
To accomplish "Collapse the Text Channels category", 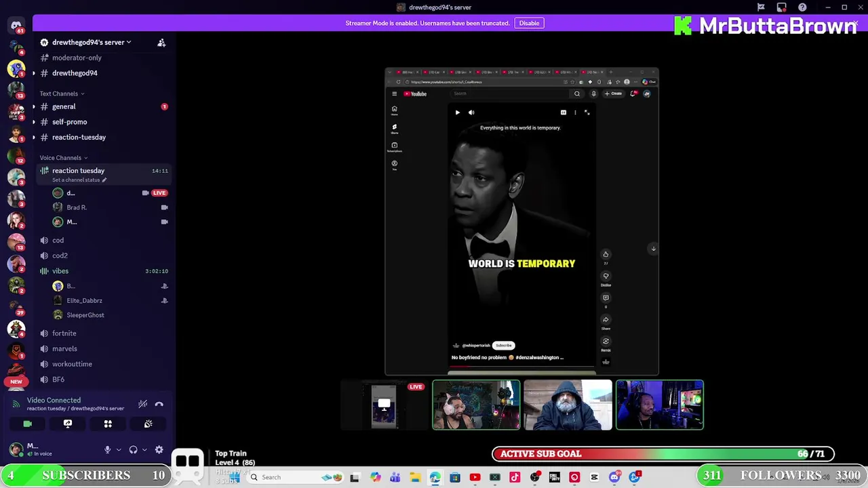I will [62, 94].
